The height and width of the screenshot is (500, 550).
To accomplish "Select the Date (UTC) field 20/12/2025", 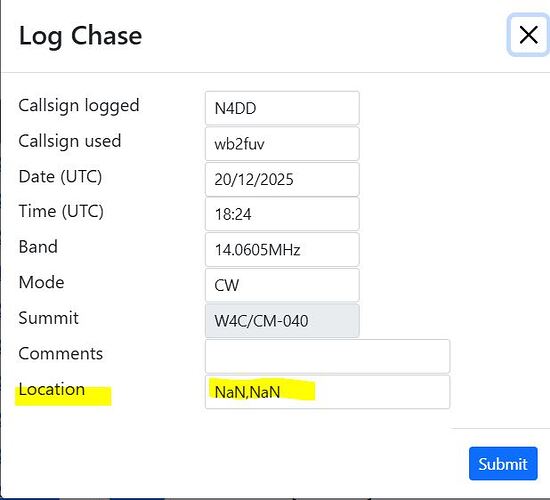I will click(282, 179).
